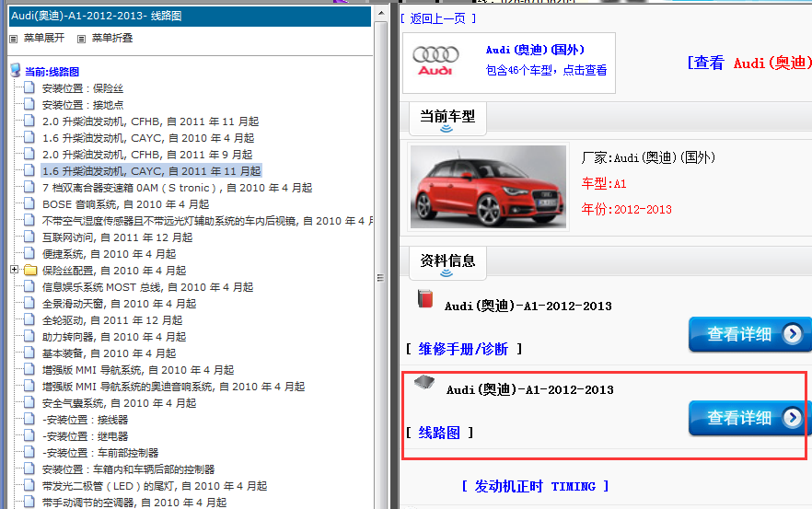Image resolution: width=812 pixels, height=509 pixels.
Task: Open 安装位置：车箱内和车辆后部的控制器
Action: pos(129,469)
